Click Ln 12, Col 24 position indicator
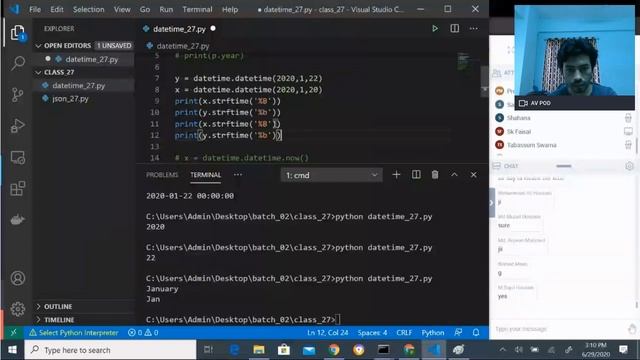Viewport: 640px width, 360px height. [x=327, y=333]
